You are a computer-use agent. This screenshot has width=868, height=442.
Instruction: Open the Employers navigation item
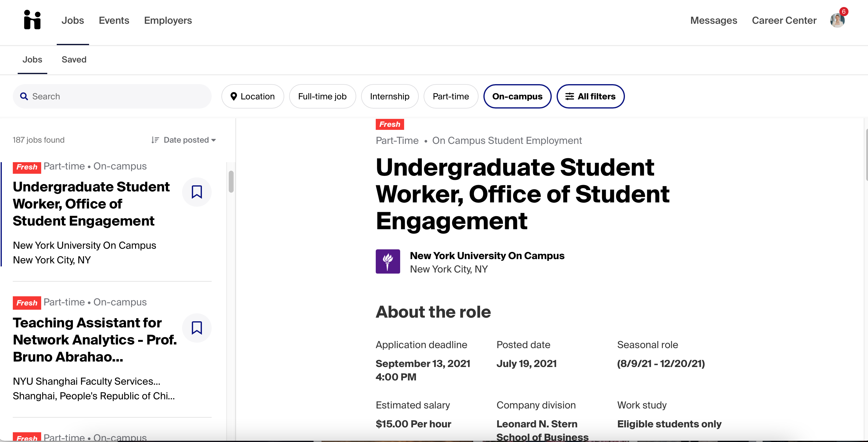(168, 20)
